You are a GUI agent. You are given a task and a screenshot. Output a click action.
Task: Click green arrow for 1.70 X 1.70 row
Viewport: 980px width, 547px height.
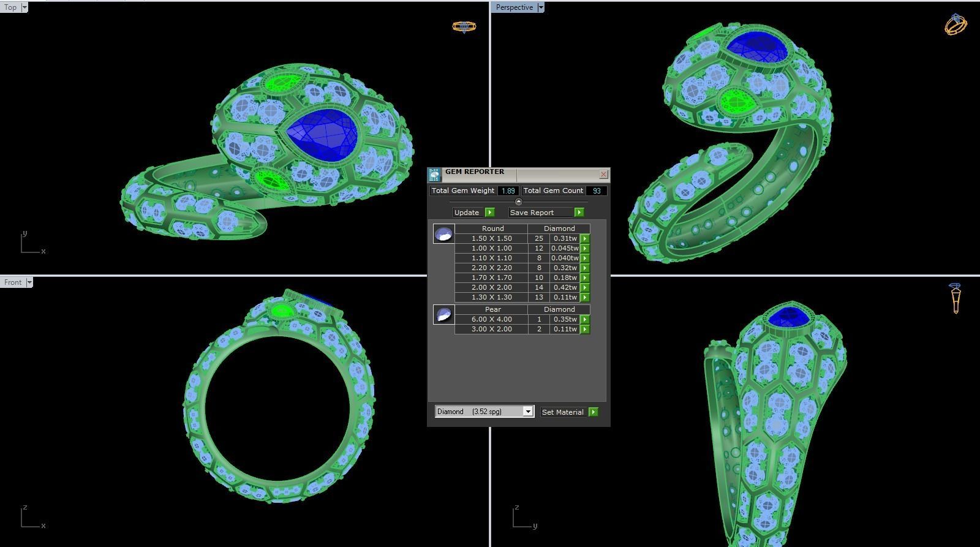tap(585, 277)
